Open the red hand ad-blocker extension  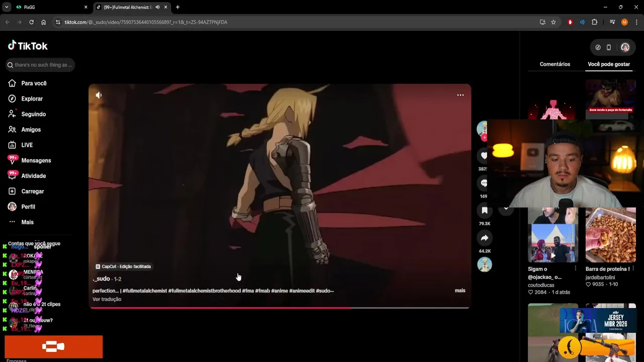pos(570,22)
